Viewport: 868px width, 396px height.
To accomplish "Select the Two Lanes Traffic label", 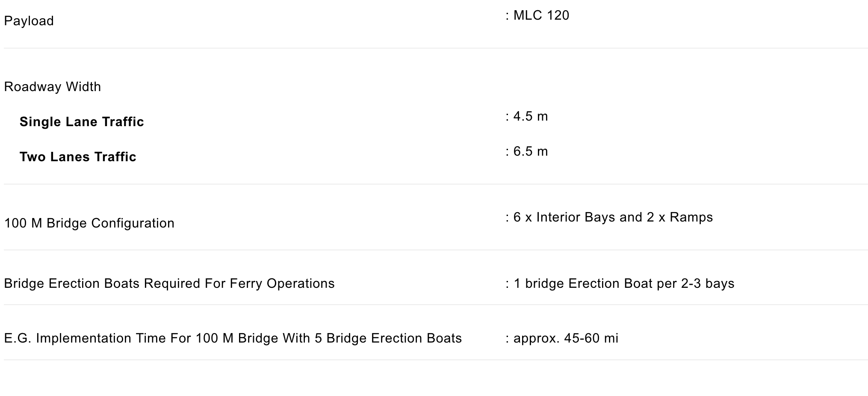I will coord(78,157).
